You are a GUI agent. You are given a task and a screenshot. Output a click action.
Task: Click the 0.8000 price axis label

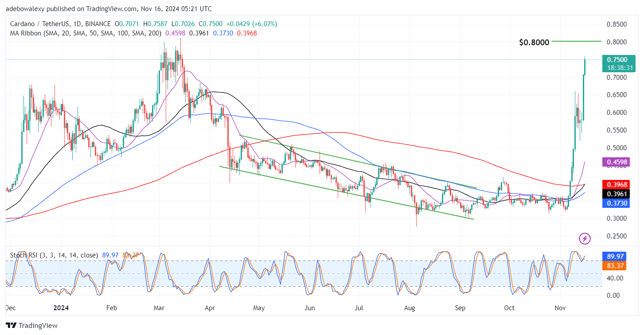(617, 42)
